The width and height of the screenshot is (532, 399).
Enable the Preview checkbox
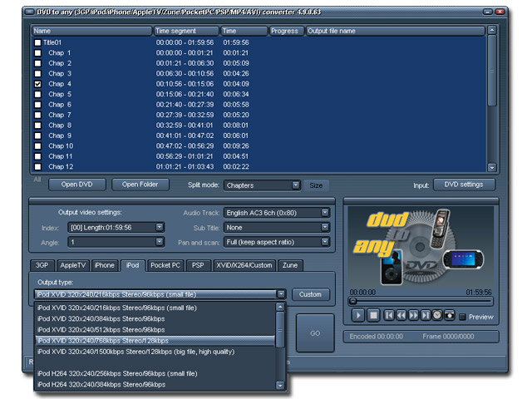tap(462, 317)
